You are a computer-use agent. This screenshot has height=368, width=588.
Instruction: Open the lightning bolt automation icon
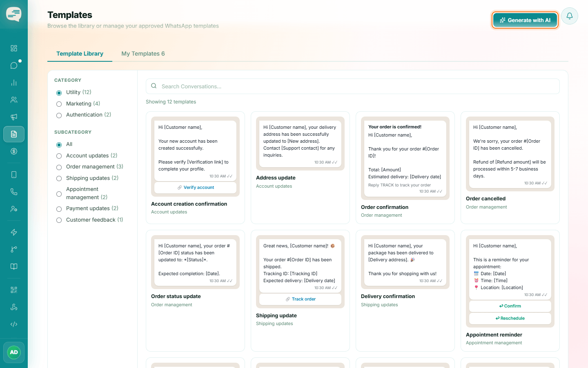14,232
